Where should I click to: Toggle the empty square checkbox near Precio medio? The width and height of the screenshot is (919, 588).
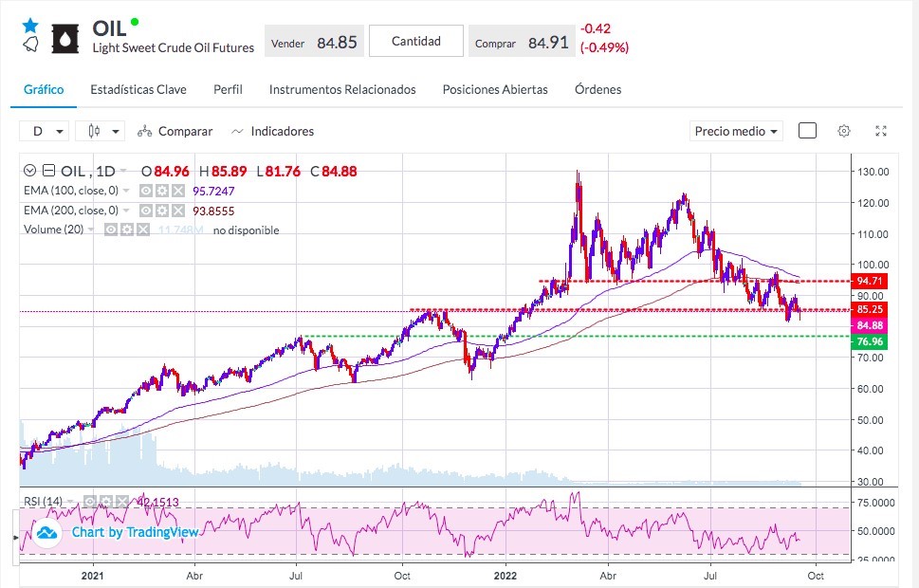click(x=807, y=131)
